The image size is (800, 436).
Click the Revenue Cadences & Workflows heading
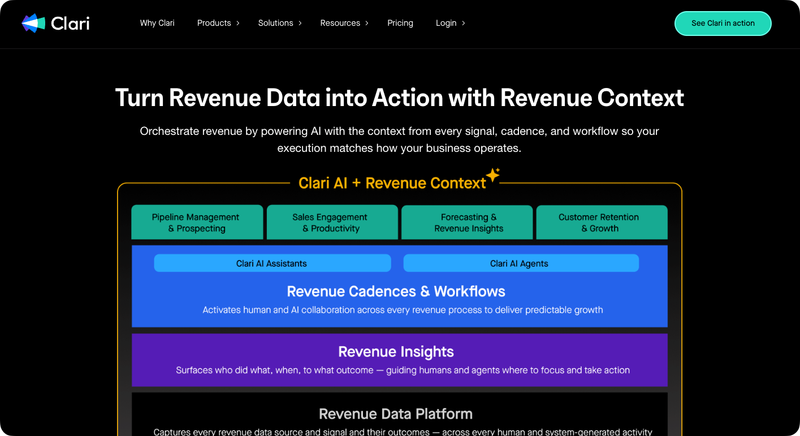(x=396, y=291)
